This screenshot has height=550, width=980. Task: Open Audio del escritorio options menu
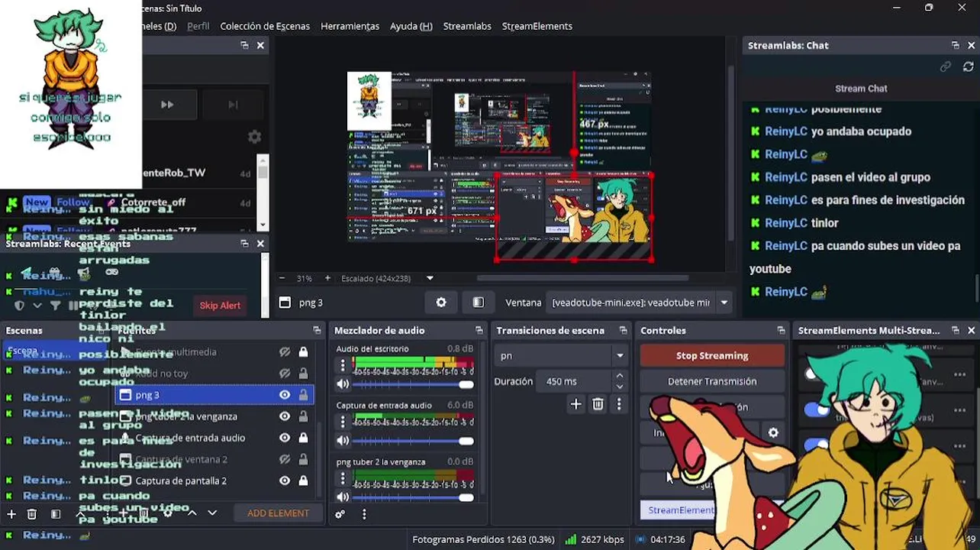[343, 366]
